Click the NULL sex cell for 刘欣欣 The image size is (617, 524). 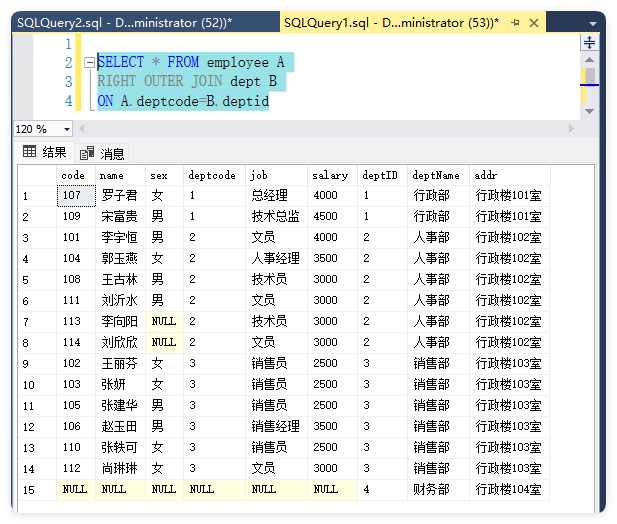164,342
